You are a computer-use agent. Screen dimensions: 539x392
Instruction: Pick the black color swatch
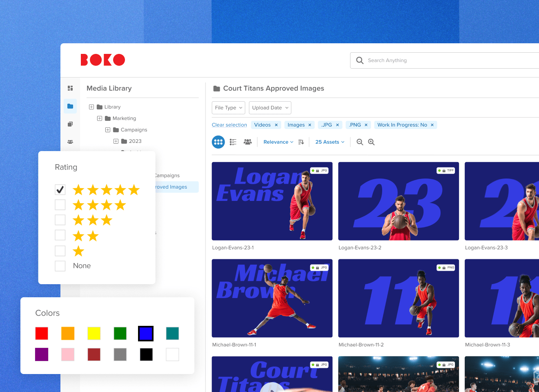click(x=146, y=354)
